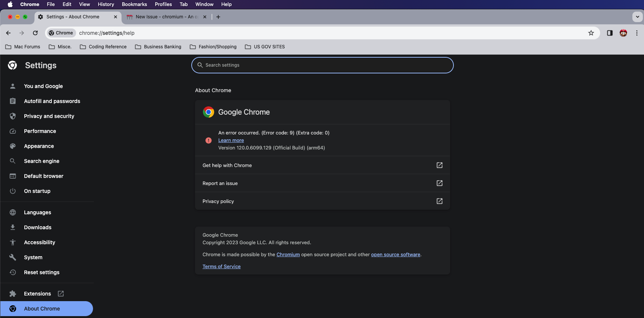This screenshot has height=318, width=644.
Task: Open the side panel icon
Action: pyautogui.click(x=610, y=33)
